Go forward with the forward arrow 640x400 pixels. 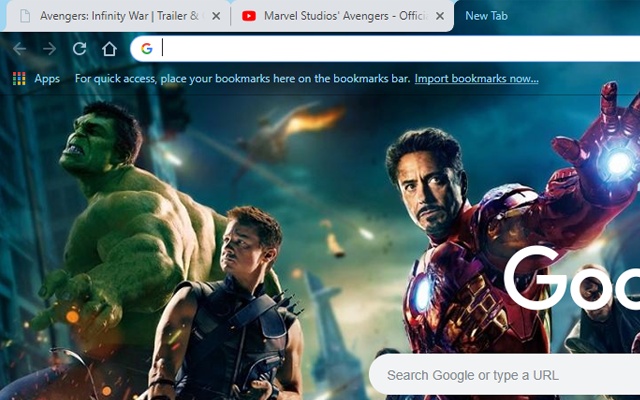(x=49, y=49)
